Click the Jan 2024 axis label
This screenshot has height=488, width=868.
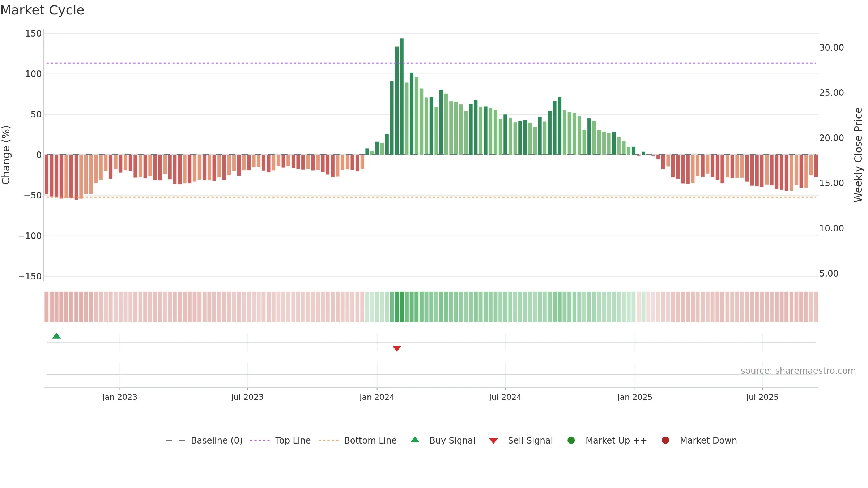point(377,397)
